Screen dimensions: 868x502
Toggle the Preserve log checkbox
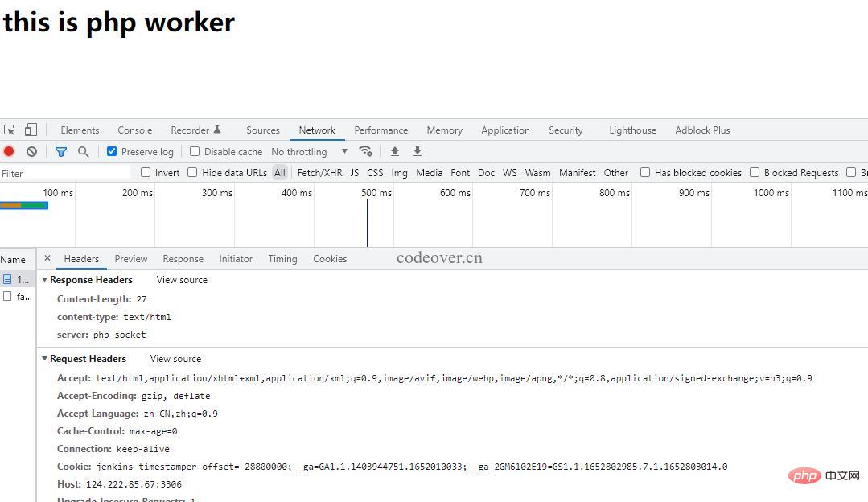click(112, 151)
